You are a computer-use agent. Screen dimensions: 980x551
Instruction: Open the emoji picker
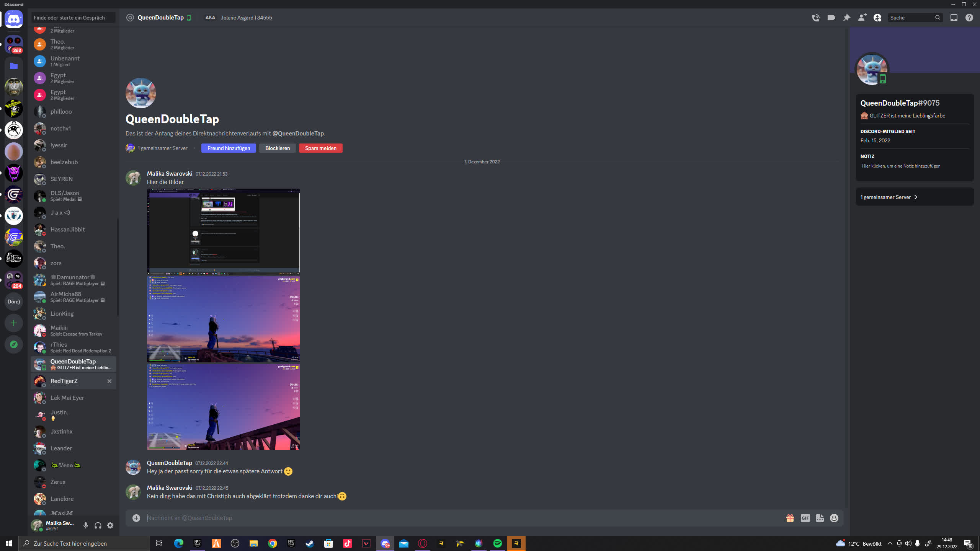(x=834, y=518)
